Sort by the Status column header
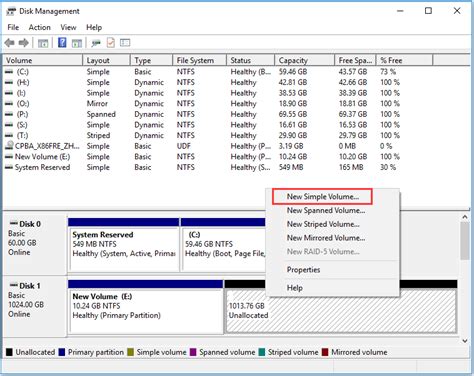 point(251,60)
